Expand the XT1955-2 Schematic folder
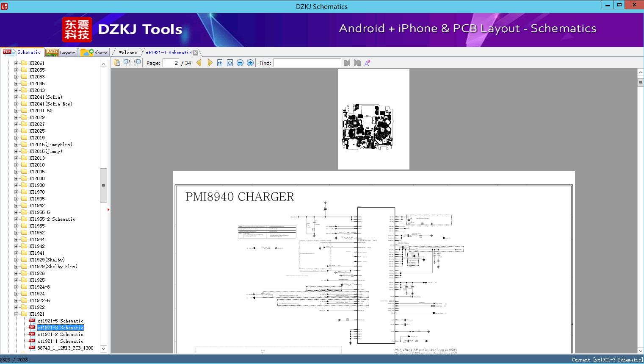 click(16, 219)
